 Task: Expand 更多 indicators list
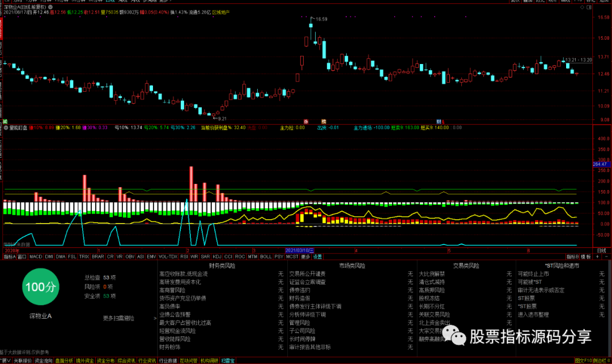305,257
